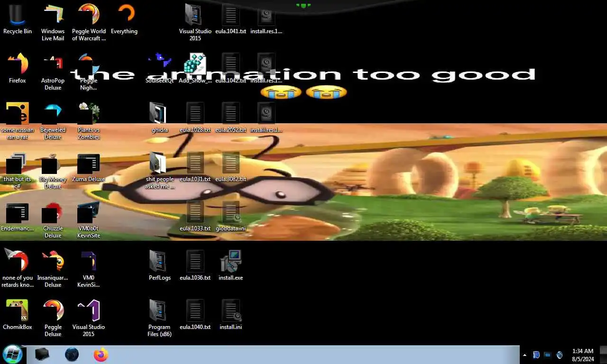This screenshot has height=364, width=607.
Task: Click the dark globe taskbar icon
Action: (72, 355)
